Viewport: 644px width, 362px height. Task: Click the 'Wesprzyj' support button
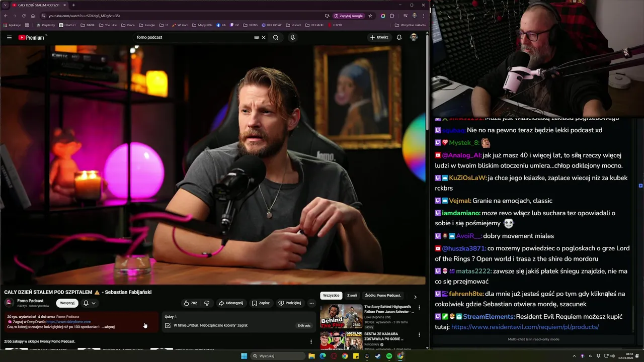[x=67, y=303]
